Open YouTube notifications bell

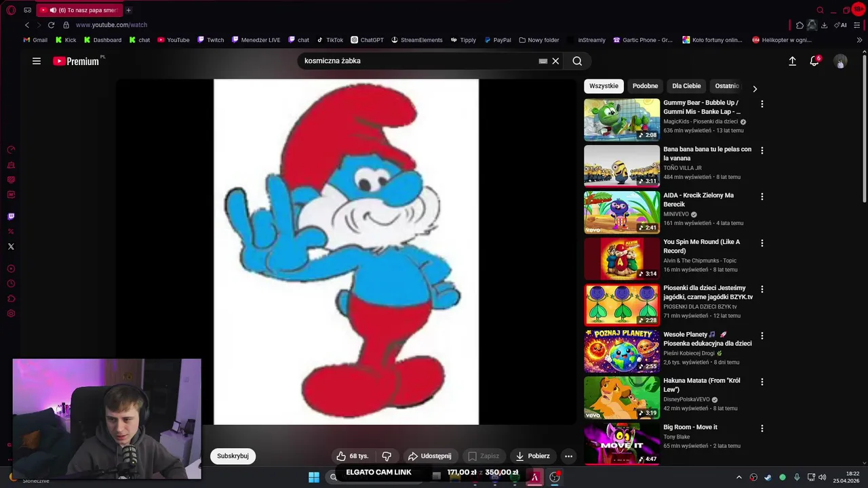coord(814,61)
